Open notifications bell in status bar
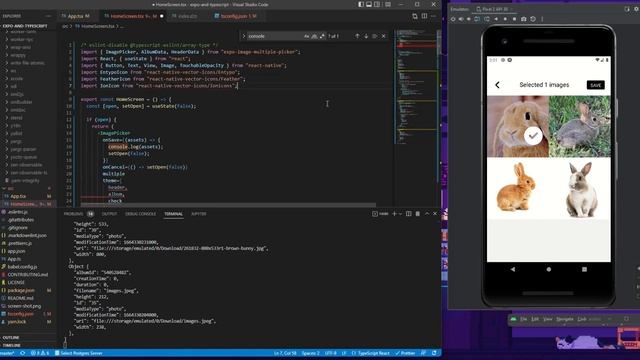Image resolution: width=640 pixels, height=360 pixels. coord(434,353)
